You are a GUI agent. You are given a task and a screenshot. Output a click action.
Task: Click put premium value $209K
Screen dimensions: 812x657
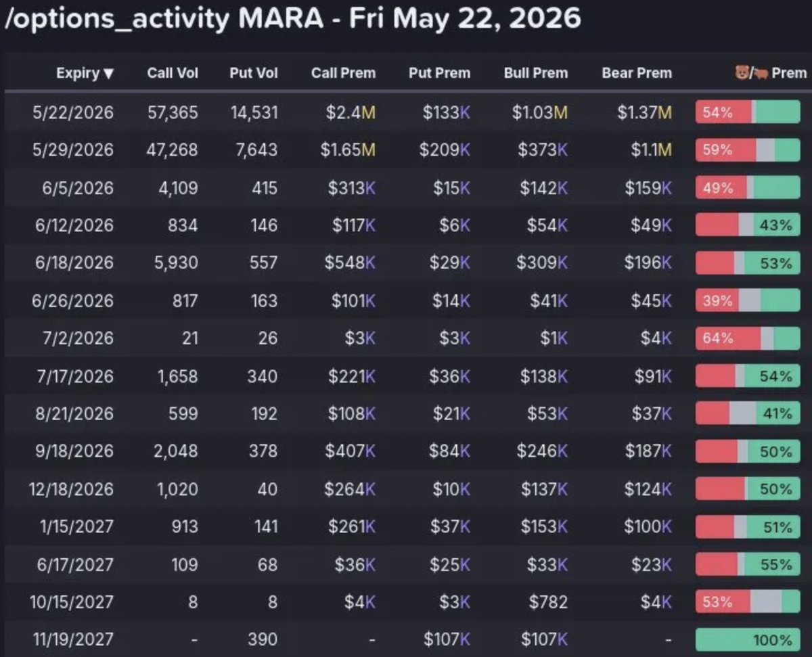click(x=444, y=150)
